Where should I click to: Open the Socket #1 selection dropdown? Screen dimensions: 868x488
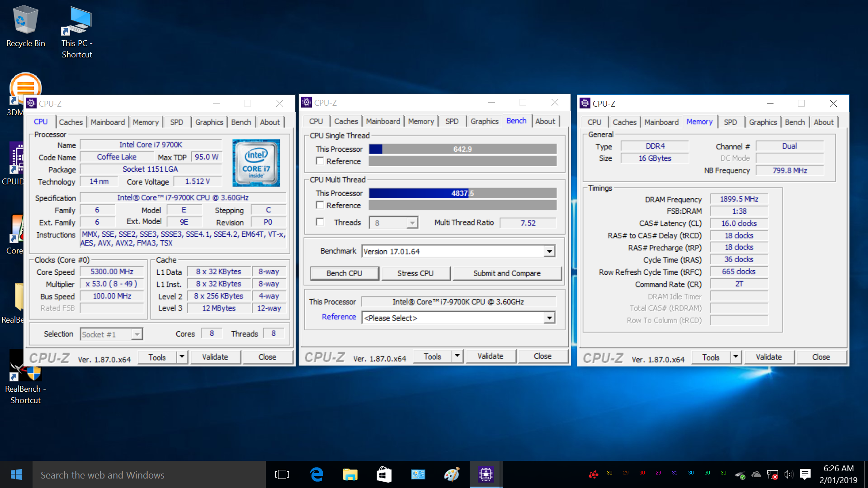click(137, 334)
